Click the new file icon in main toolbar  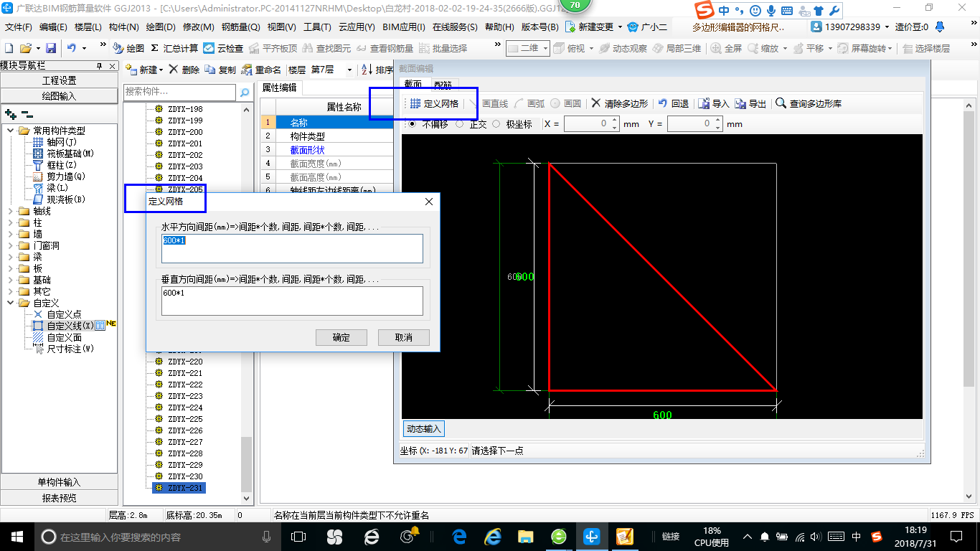9,48
